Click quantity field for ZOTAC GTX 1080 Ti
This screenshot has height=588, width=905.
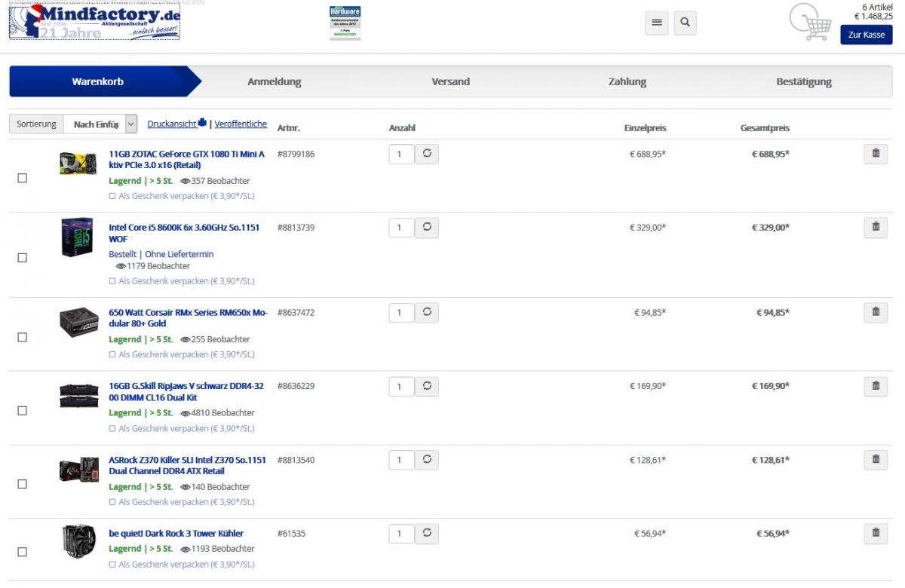pyautogui.click(x=401, y=154)
